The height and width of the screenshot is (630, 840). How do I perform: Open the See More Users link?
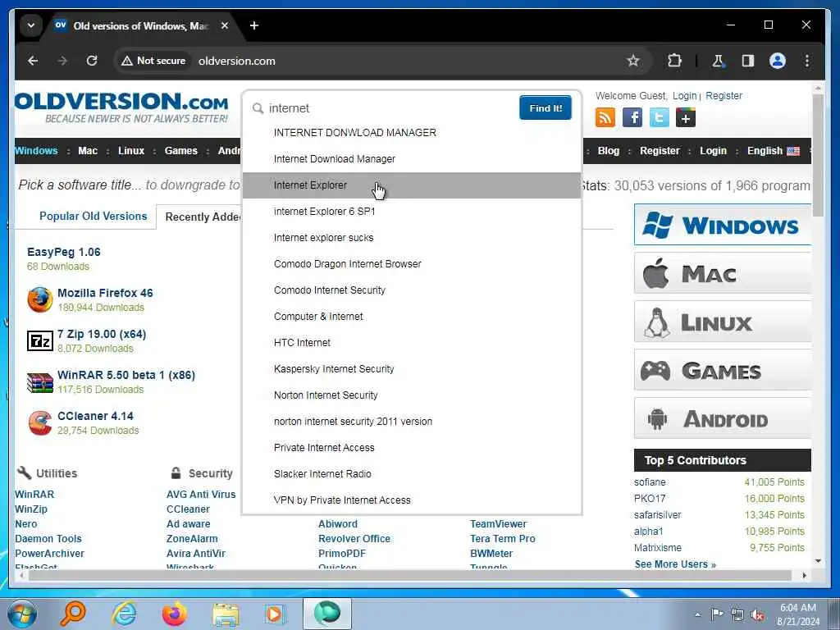click(675, 564)
